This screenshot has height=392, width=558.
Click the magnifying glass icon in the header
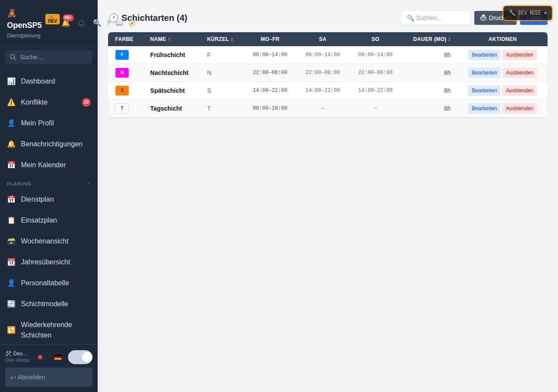point(97,23)
